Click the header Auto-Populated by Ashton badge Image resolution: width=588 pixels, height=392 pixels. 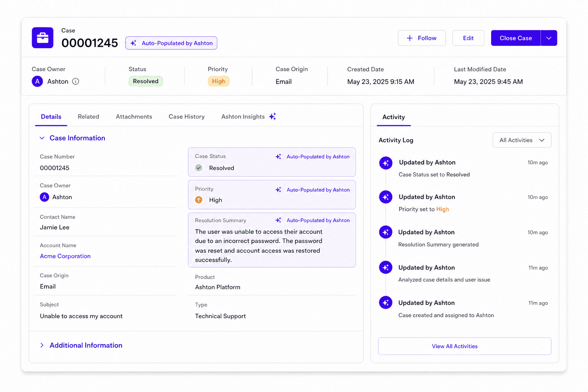(171, 43)
